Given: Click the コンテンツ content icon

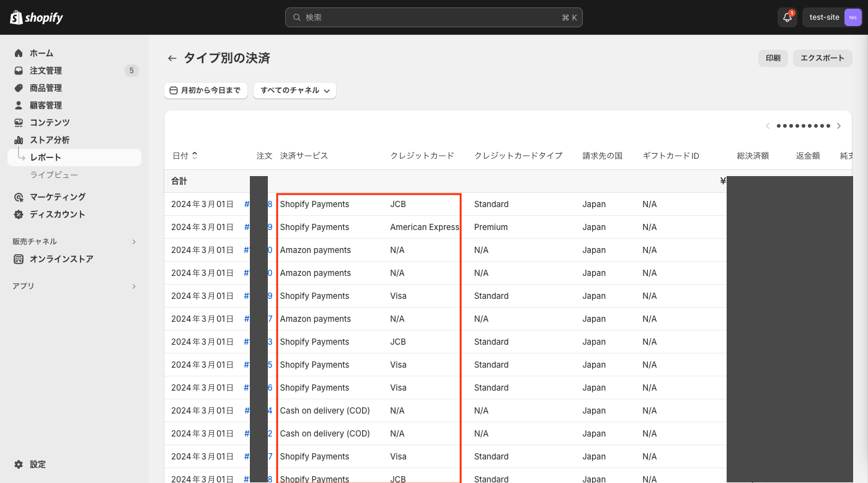Looking at the screenshot, I should 19,123.
